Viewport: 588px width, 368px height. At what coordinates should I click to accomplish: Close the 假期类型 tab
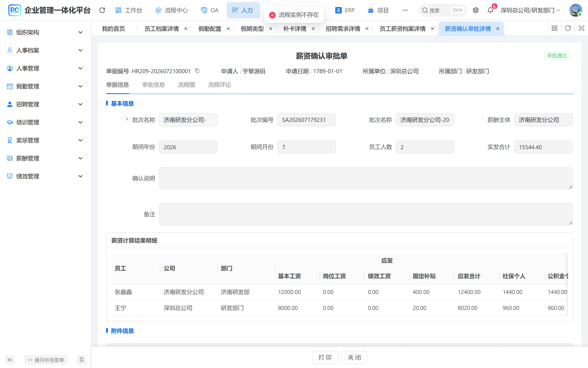pyautogui.click(x=271, y=29)
